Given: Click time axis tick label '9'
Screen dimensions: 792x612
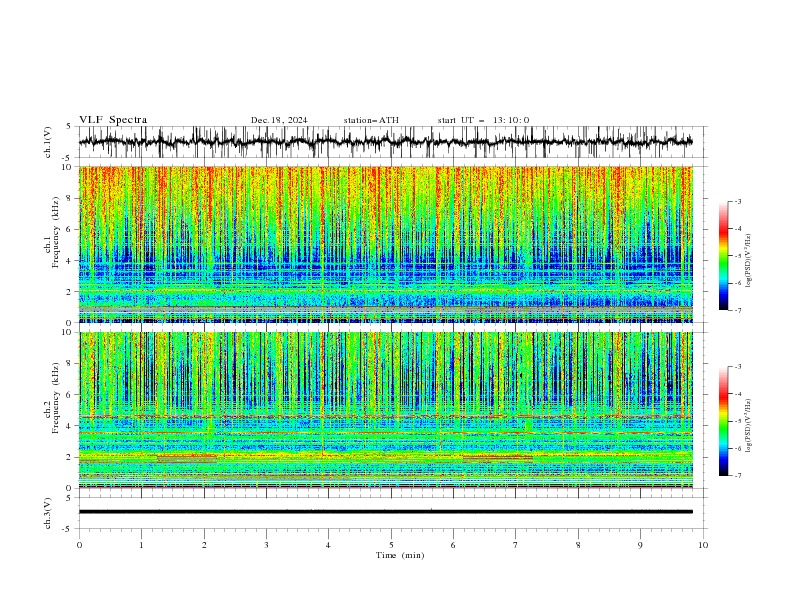Looking at the screenshot, I should (640, 545).
